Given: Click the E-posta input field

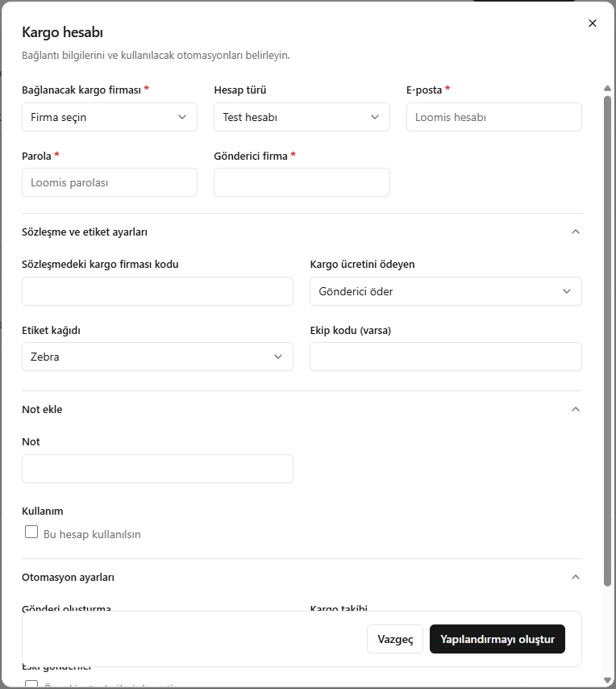Looking at the screenshot, I should (x=494, y=117).
